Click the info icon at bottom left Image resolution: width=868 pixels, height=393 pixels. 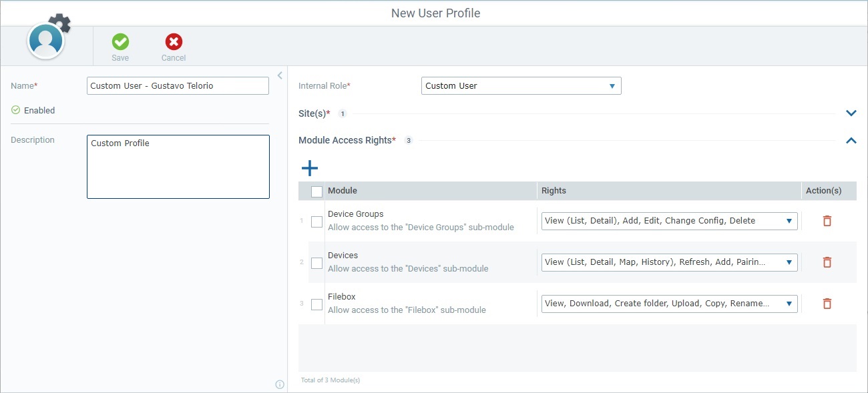[280, 384]
